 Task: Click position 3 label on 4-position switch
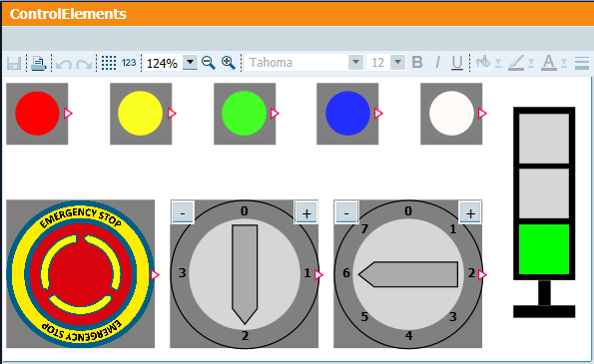[x=183, y=273]
